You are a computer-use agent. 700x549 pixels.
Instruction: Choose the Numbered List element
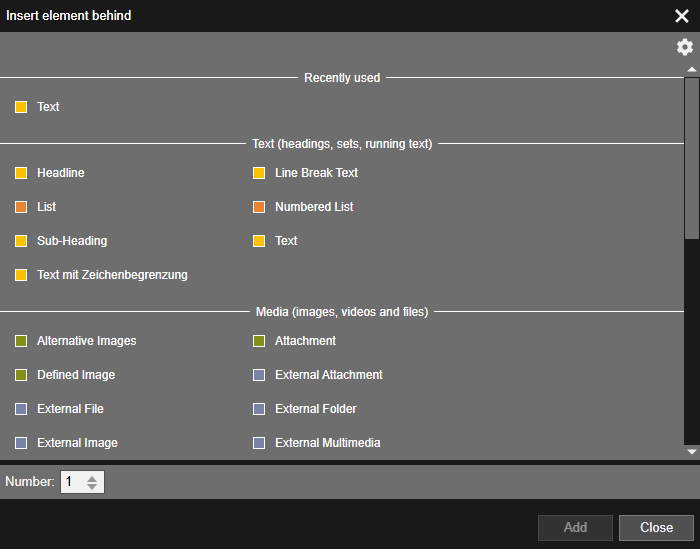[314, 207]
